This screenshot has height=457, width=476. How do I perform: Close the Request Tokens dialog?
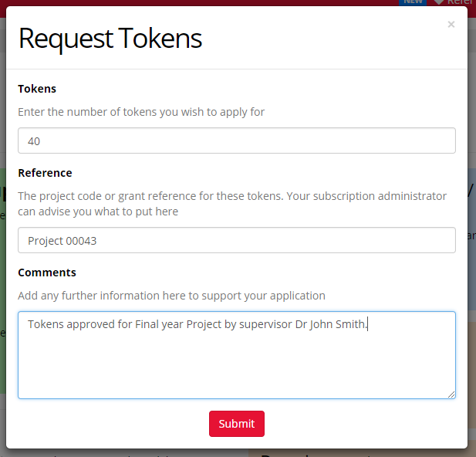451,25
